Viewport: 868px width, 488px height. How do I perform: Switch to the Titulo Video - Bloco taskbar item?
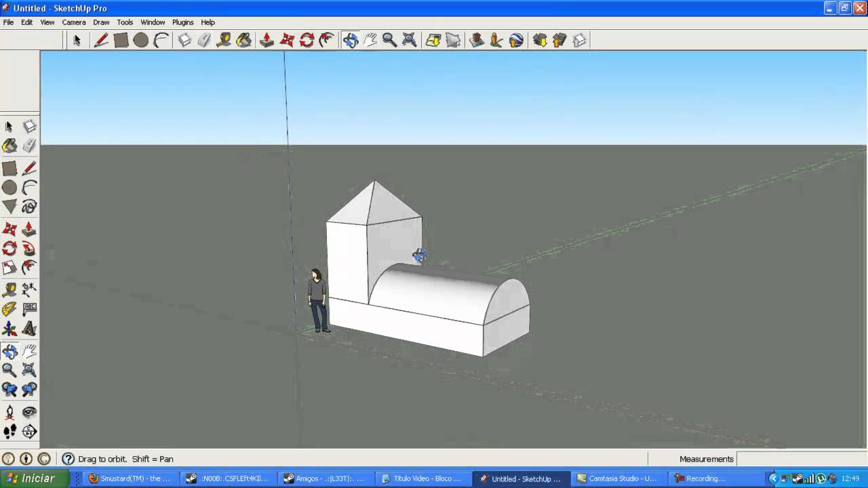[x=422, y=479]
